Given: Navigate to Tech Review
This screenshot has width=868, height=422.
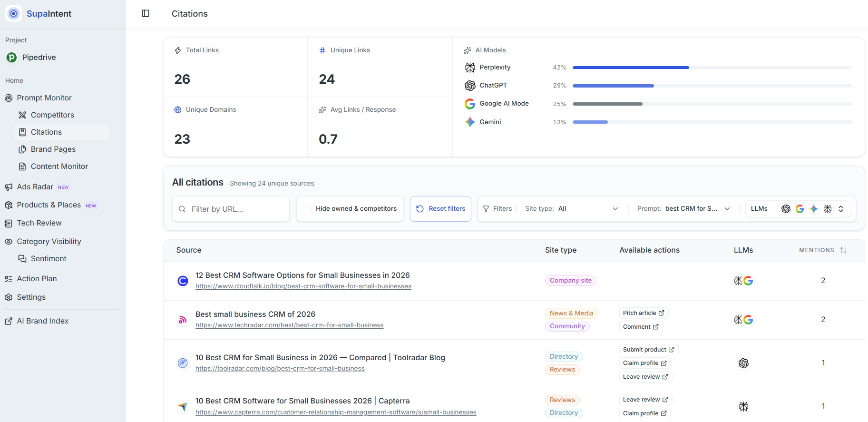Looking at the screenshot, I should (x=39, y=223).
